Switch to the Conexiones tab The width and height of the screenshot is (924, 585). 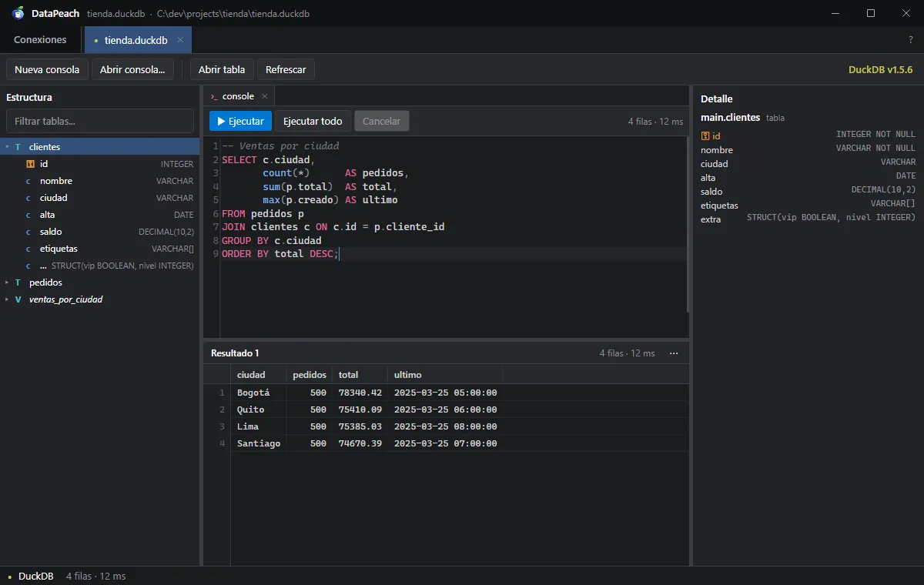point(40,40)
